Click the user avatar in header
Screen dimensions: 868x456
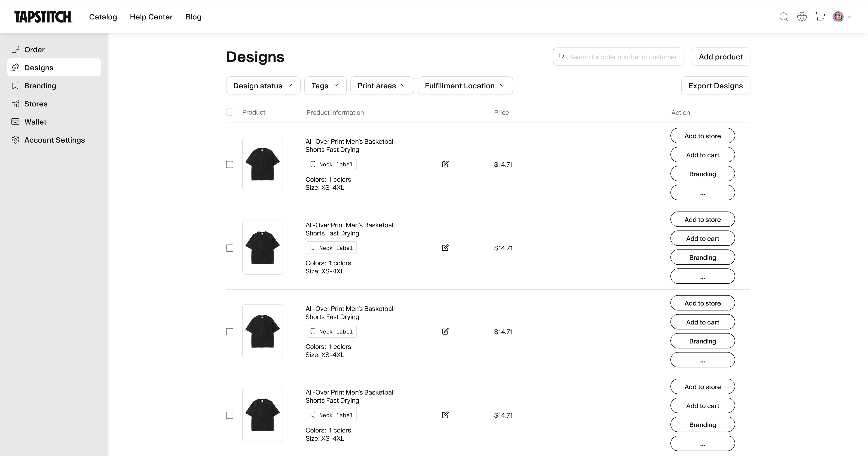[838, 17]
